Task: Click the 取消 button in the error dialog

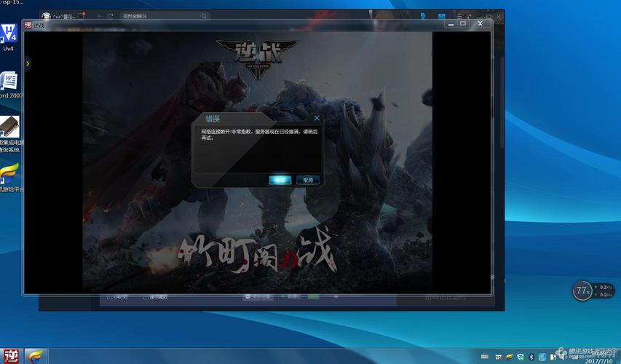Action: [308, 181]
